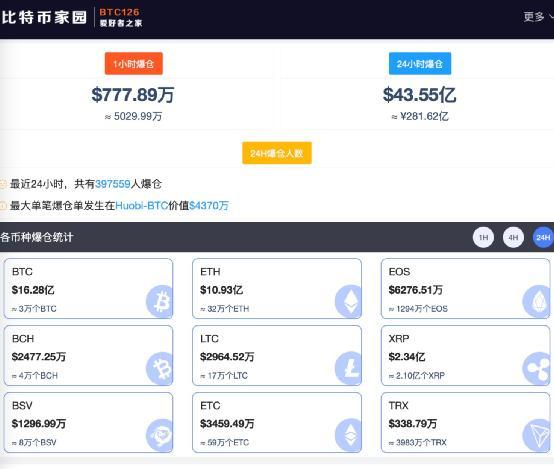Click the ETC card title

[210, 405]
